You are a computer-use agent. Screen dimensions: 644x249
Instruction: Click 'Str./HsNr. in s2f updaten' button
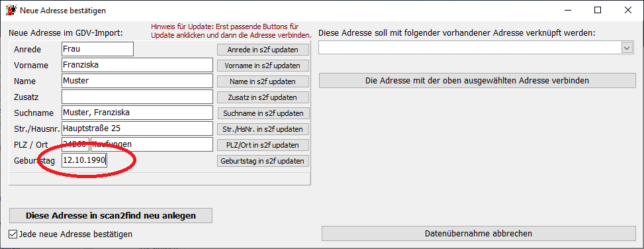263,129
